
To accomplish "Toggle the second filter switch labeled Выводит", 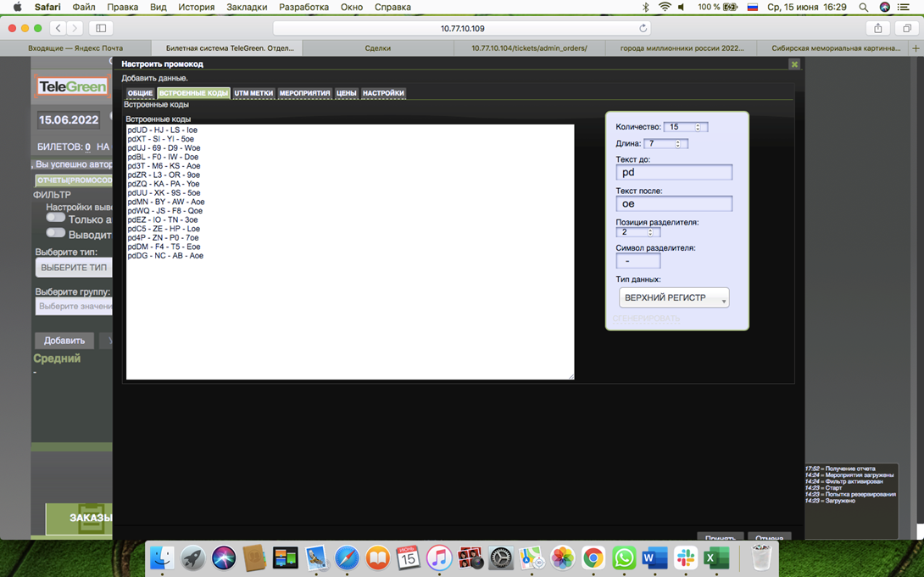I will point(56,233).
